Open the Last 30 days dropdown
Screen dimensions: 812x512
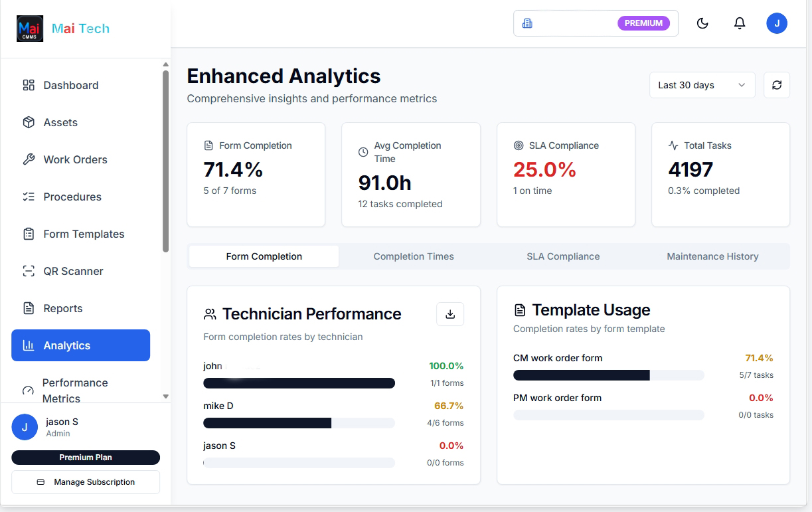coord(702,85)
